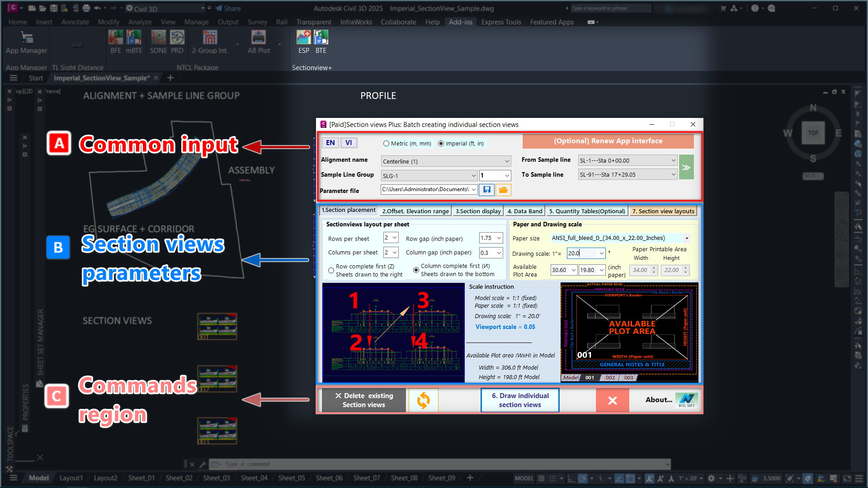Click the orange refresh arrows icon

coord(423,400)
